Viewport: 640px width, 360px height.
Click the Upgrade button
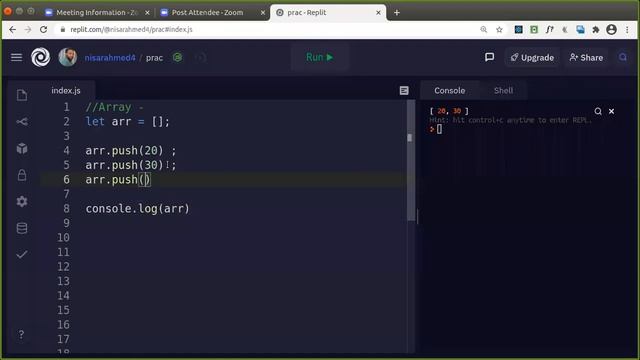tap(532, 58)
